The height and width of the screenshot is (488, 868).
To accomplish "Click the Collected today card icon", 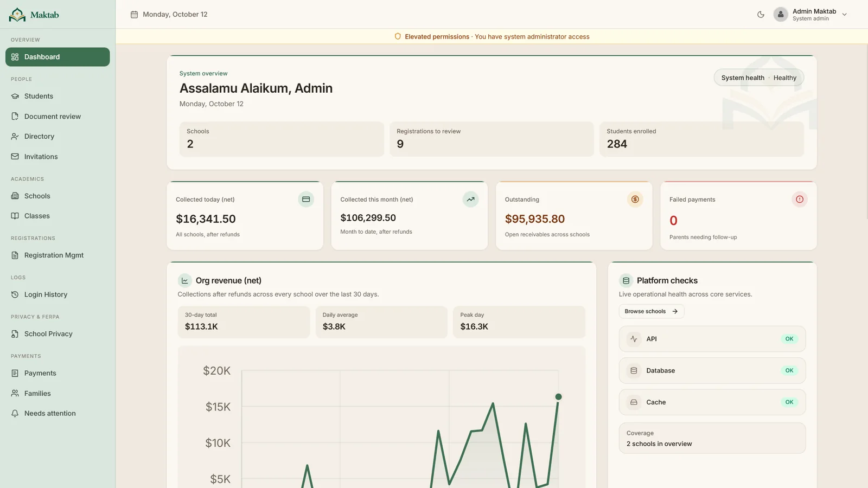I will coord(306,200).
